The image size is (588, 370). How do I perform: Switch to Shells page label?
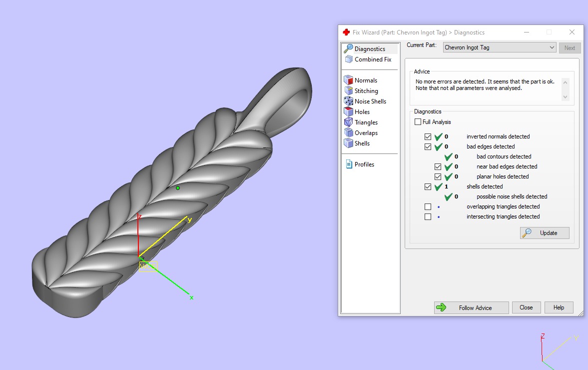(362, 143)
